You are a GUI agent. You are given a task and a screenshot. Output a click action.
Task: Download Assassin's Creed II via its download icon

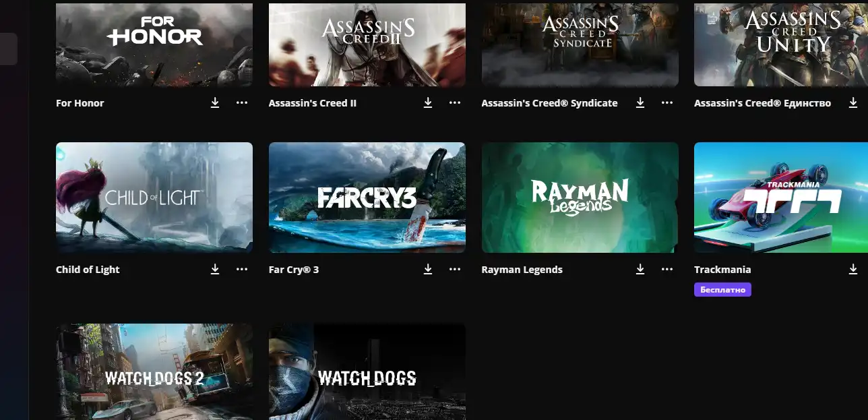pyautogui.click(x=428, y=102)
